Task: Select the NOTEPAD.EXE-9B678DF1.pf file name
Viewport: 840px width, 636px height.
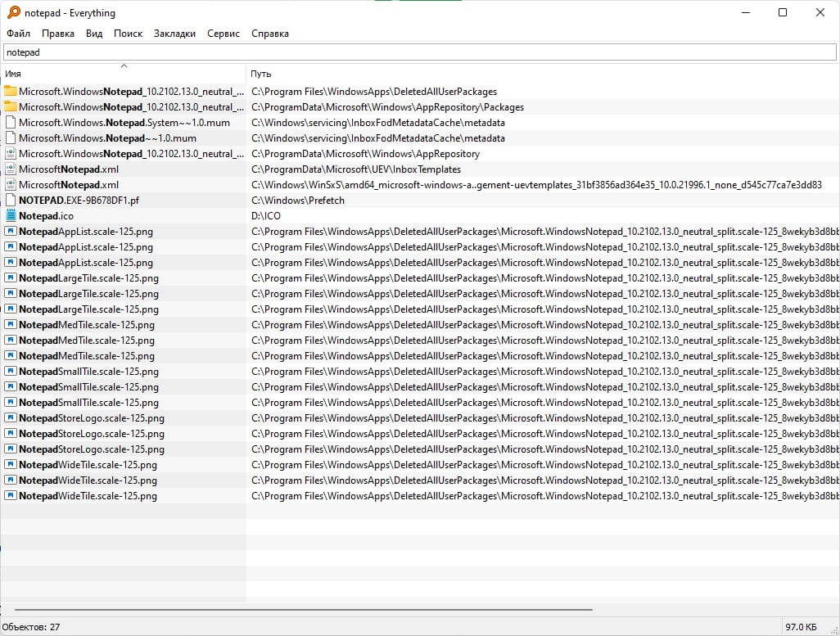Action: point(79,201)
